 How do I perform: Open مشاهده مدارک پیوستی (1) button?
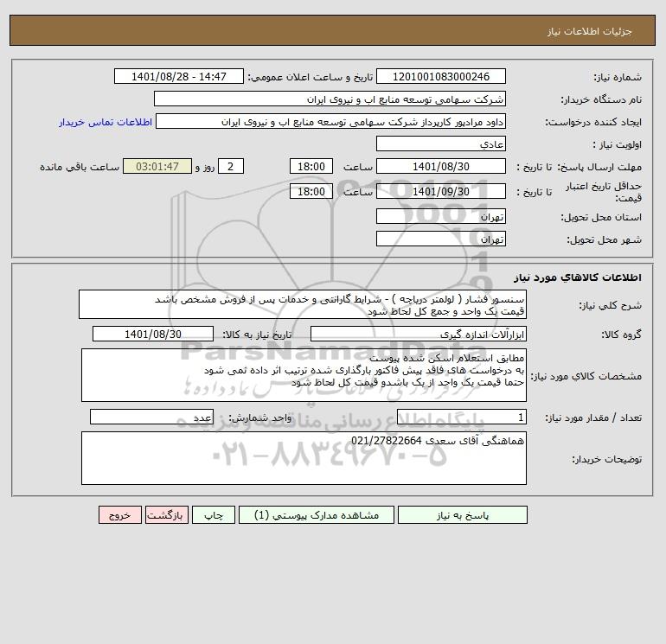pos(317,515)
